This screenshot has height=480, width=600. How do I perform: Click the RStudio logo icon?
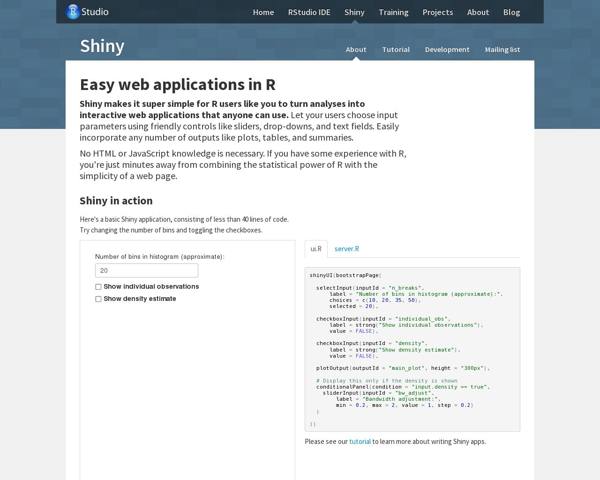[x=73, y=12]
